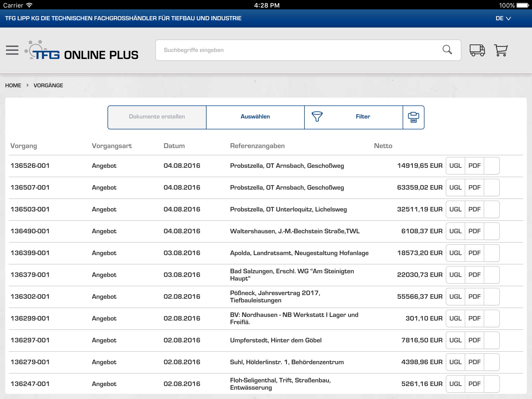532x399 pixels.
Task: Click the Filter funnel icon
Action: 317,117
